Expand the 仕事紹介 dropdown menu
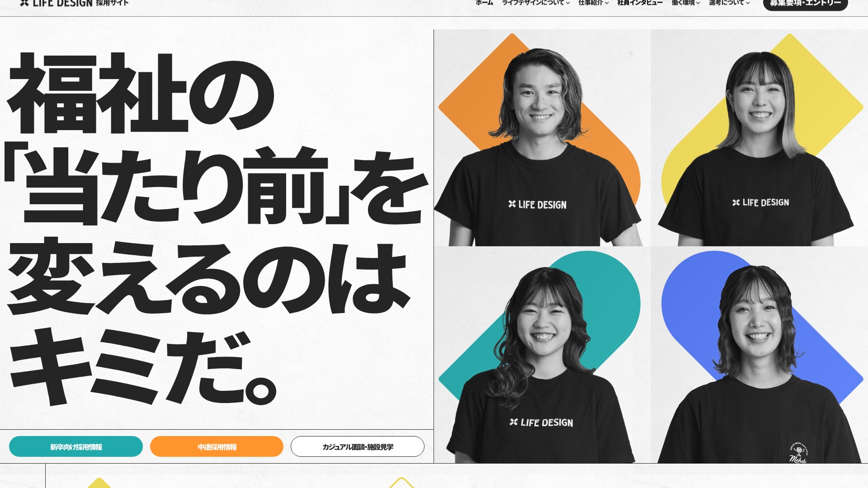868x488 pixels. pos(593,3)
